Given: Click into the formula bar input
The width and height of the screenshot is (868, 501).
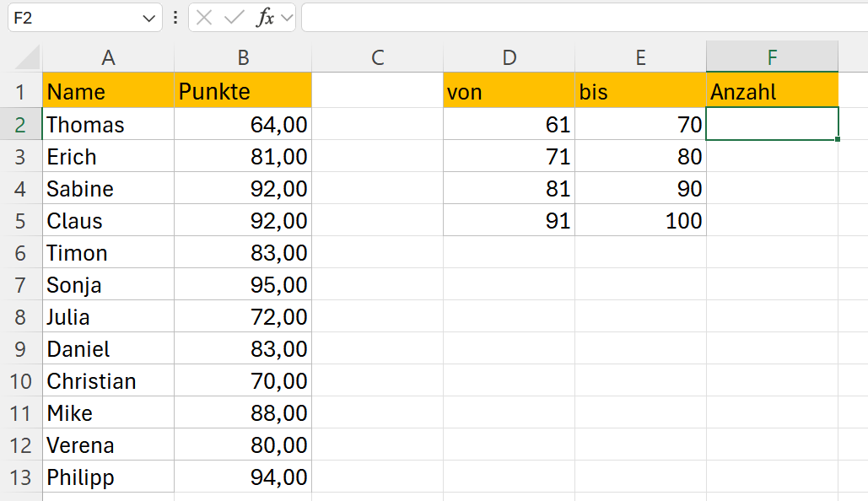Looking at the screenshot, I should tap(585, 18).
